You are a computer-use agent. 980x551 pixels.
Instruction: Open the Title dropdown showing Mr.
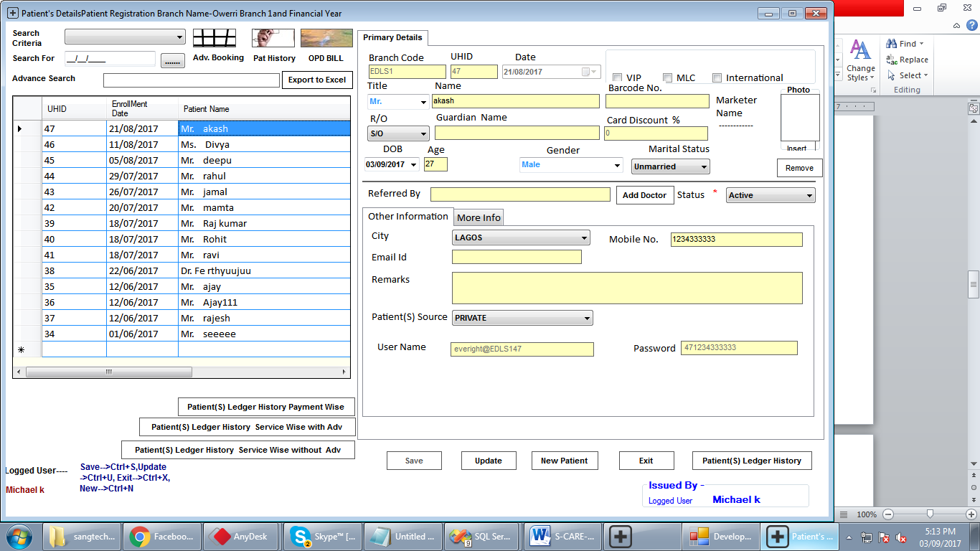click(397, 102)
